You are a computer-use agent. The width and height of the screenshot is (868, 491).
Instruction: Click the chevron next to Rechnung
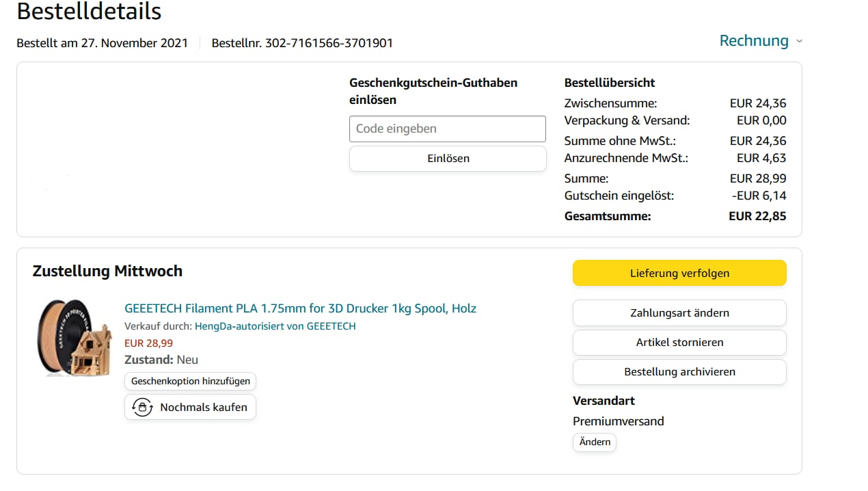click(x=799, y=42)
